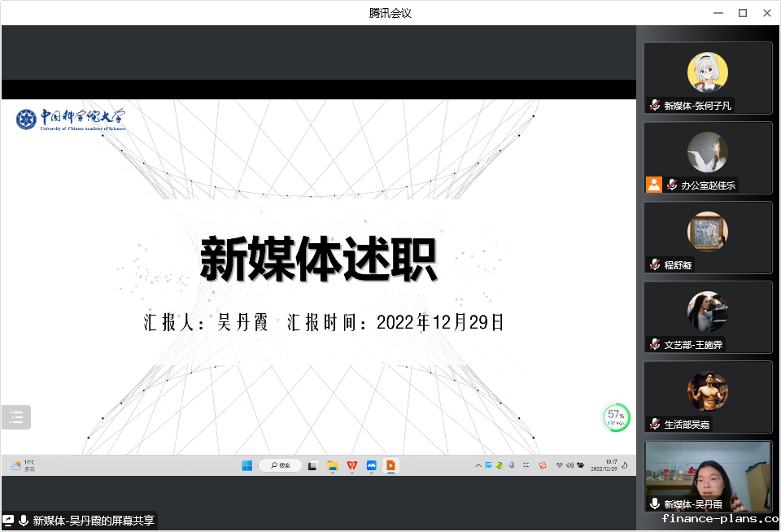Click the muted mic icon beside 生活部吴嘉
781x532 pixels.
point(655,424)
